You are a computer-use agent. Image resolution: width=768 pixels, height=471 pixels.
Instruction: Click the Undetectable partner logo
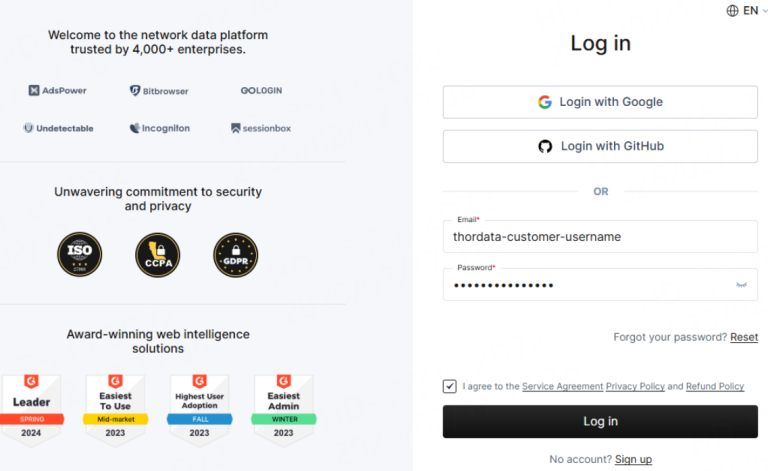tap(57, 128)
